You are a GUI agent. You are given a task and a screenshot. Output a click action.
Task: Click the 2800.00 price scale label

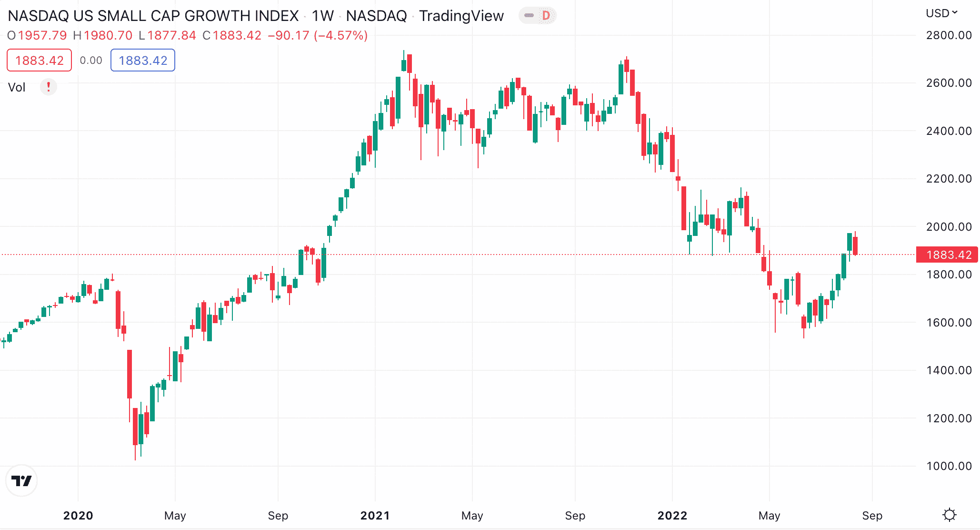coord(949,35)
